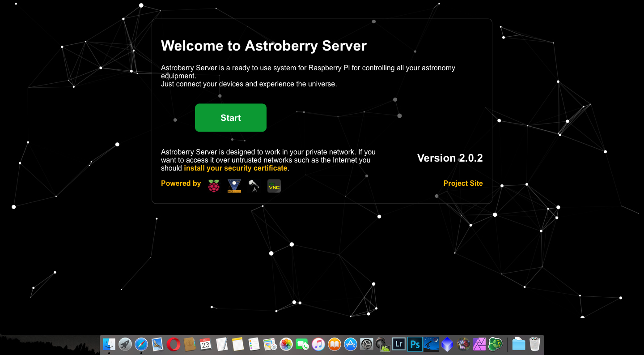This screenshot has width=644, height=355.
Task: Open blue crystal app icon in dock
Action: click(447, 344)
